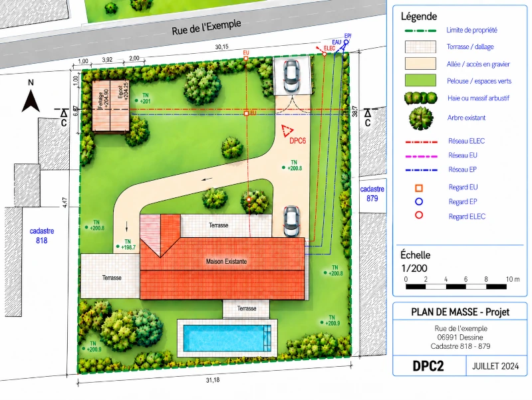Click the cadastre 879 label
This screenshot has width=532, height=400.
372,194
